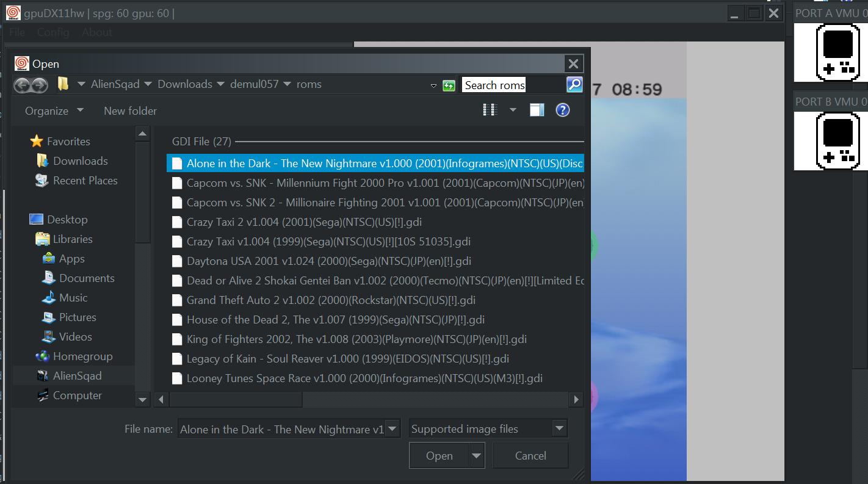Click the Homegroup icon
This screenshot has width=868, height=484.
(42, 356)
